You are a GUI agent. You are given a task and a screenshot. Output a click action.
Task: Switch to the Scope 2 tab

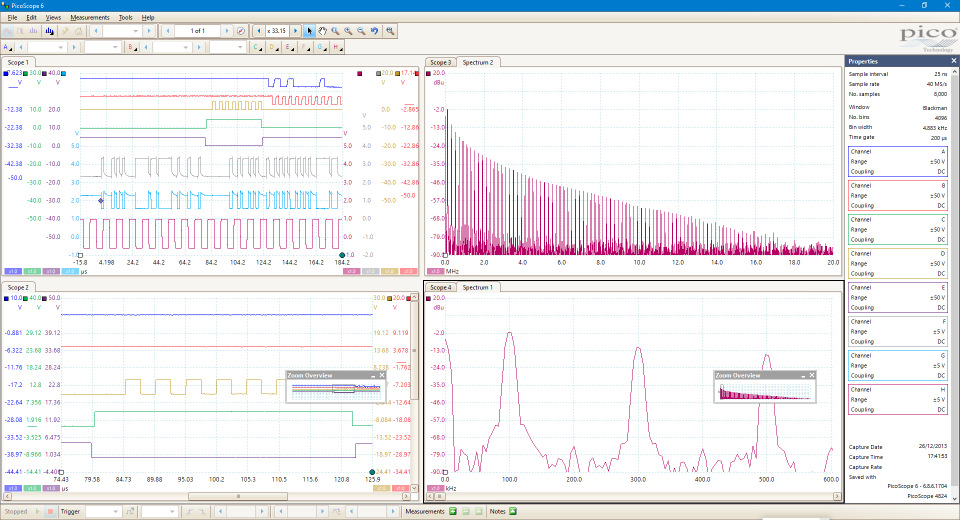click(18, 287)
